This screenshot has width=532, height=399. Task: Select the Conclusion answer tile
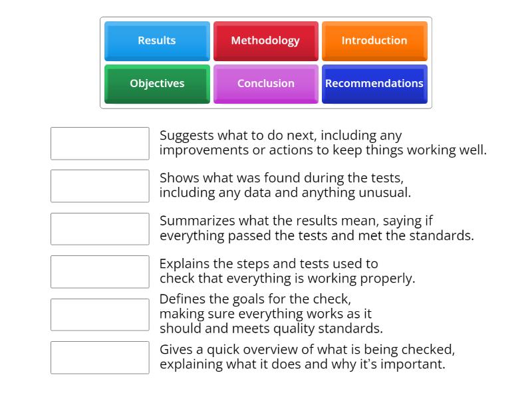coord(265,84)
